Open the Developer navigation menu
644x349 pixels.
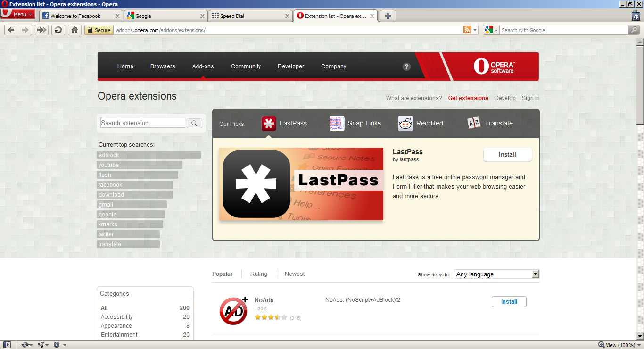coord(290,66)
